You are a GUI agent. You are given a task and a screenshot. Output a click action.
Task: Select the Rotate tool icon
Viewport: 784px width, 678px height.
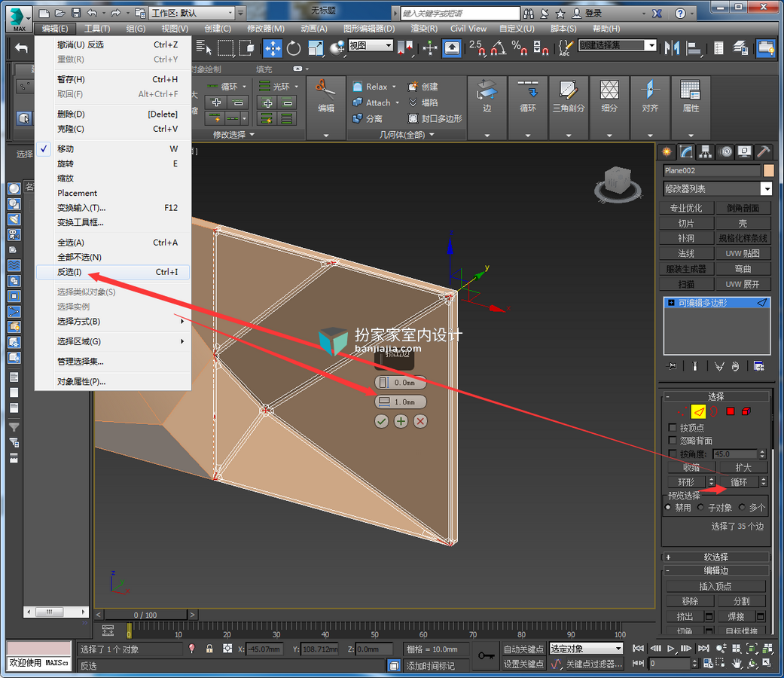pyautogui.click(x=294, y=48)
